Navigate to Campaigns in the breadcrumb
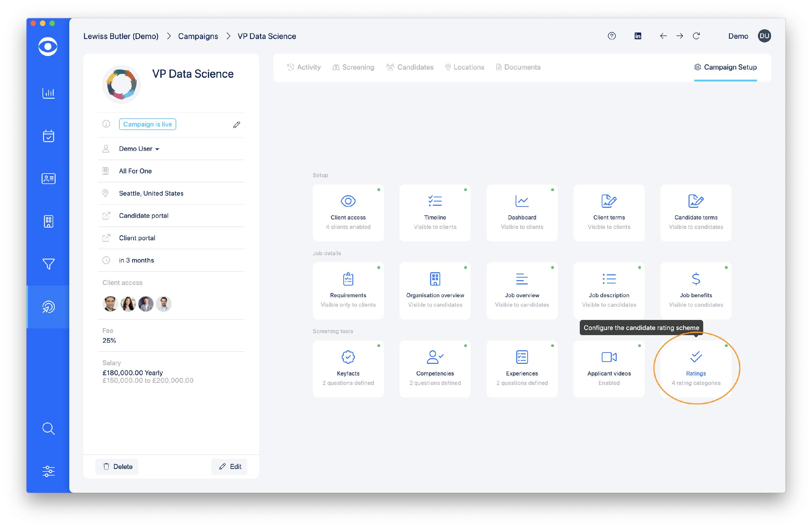Image resolution: width=812 pixels, height=528 pixels. pos(198,36)
